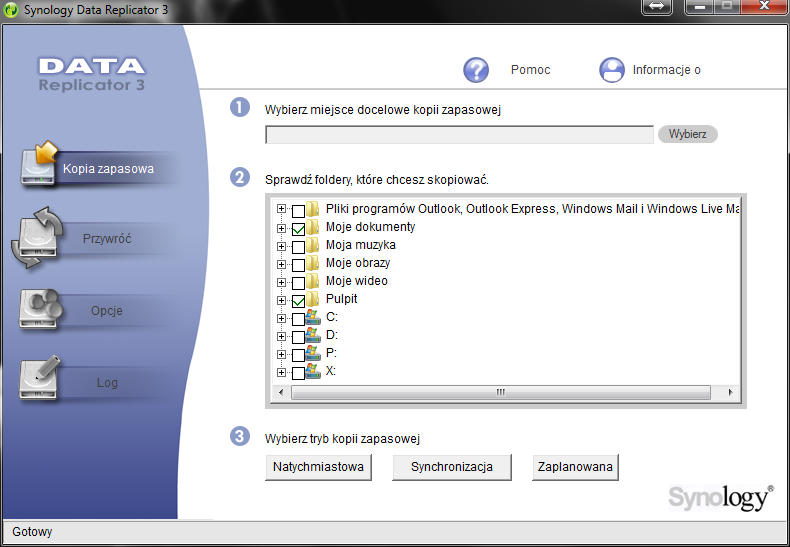Check the P: drive checkbox
790x547 pixels.
coord(298,355)
